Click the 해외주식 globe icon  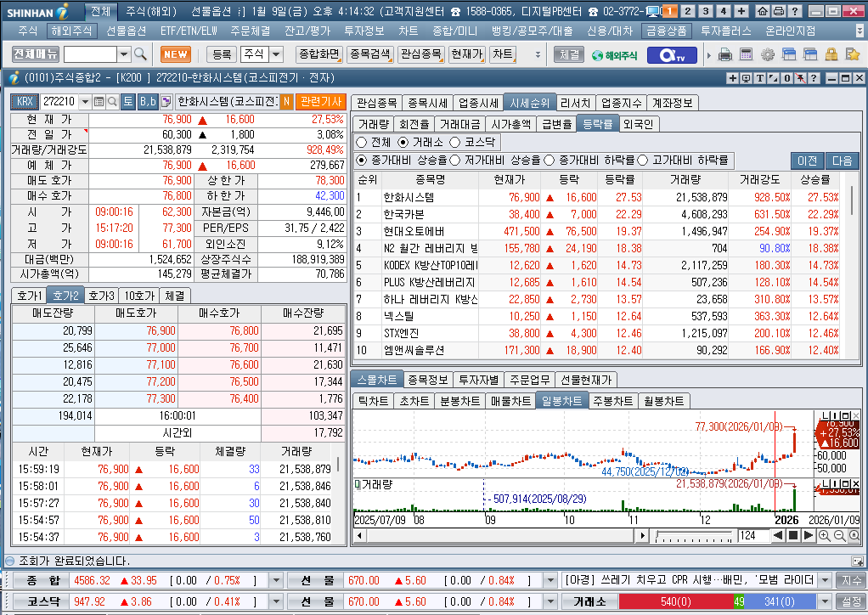614,55
